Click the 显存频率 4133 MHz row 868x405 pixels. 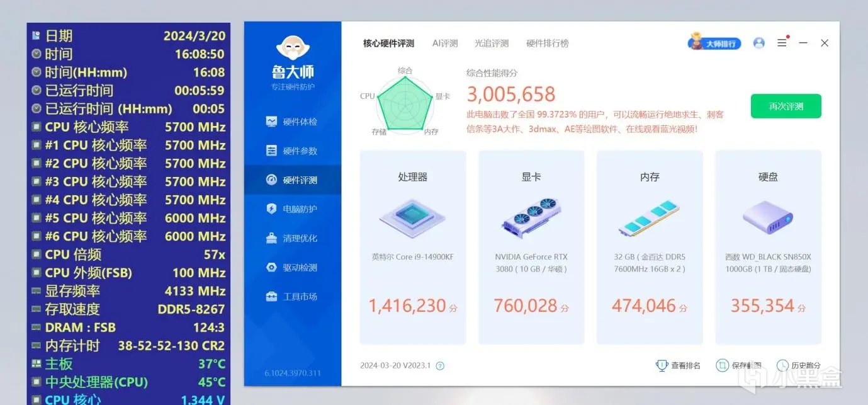(x=128, y=291)
